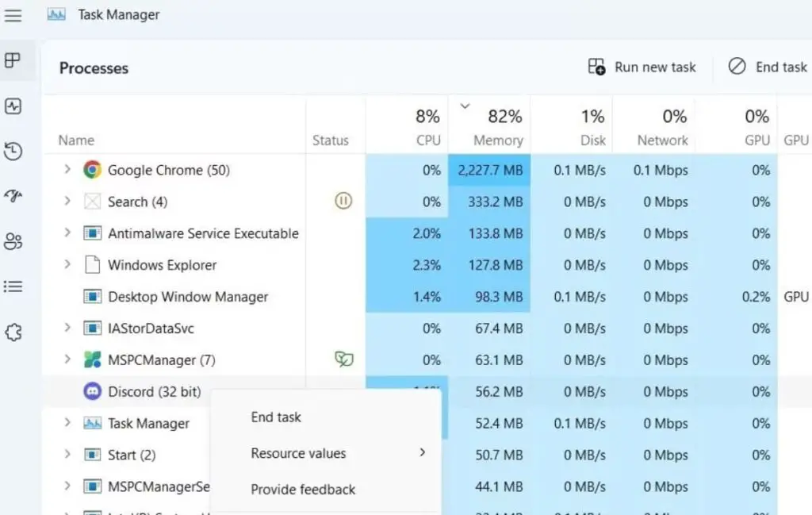Image resolution: width=812 pixels, height=515 pixels.
Task: Expand the Windows Explorer process entry
Action: 67,264
